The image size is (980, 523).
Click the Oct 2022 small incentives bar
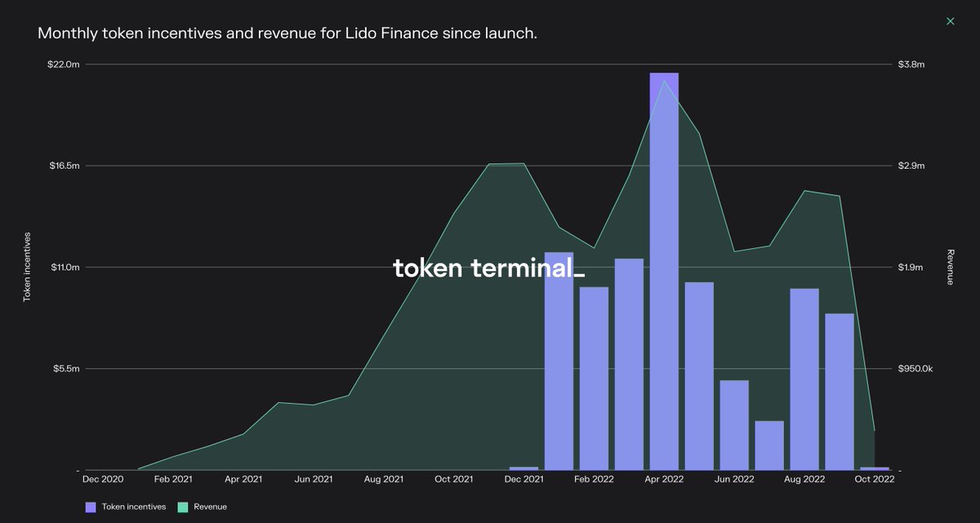click(x=874, y=469)
